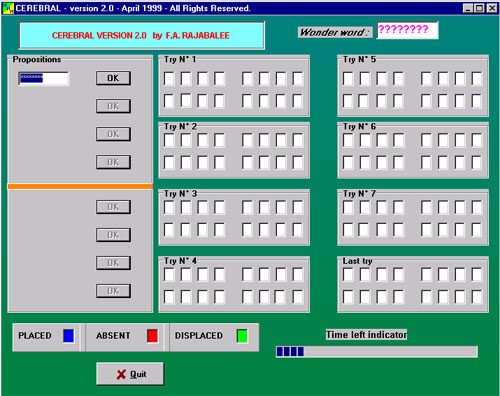This screenshot has height=396, width=500.
Task: Click the orange divider bar in Propositions panel
Action: pyautogui.click(x=80, y=186)
